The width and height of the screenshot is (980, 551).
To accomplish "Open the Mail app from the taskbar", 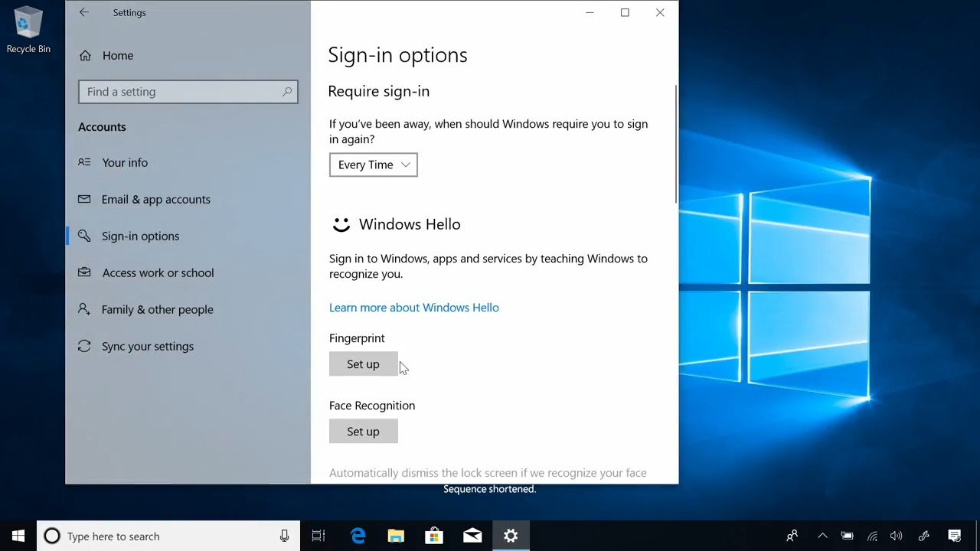I will (472, 536).
